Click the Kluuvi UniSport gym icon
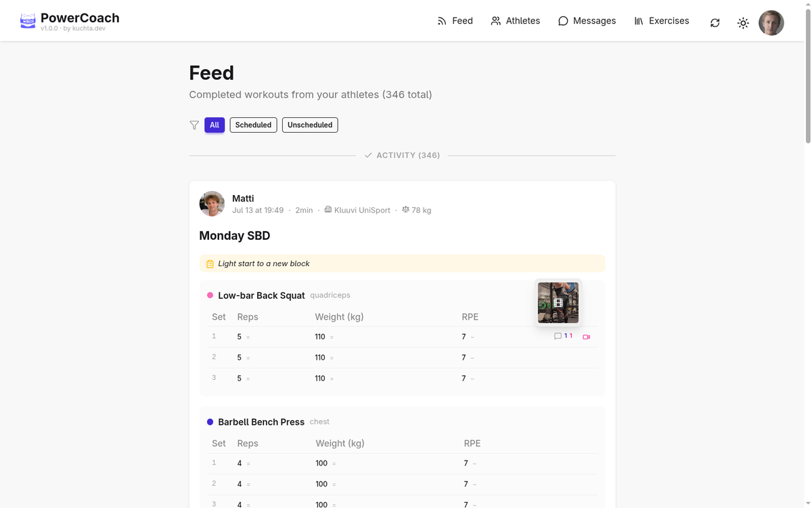This screenshot has height=508, width=812. coord(328,210)
